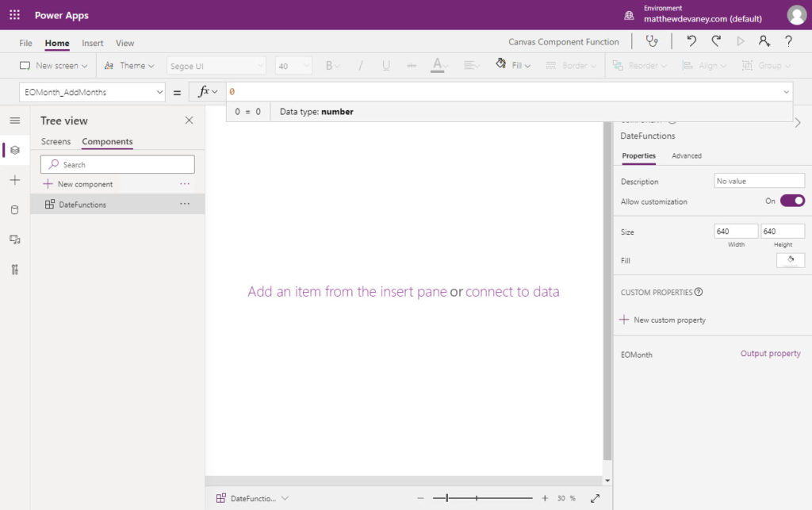
Task: Open the property selector EOMonth_AddMonths dropdown
Action: [x=93, y=92]
